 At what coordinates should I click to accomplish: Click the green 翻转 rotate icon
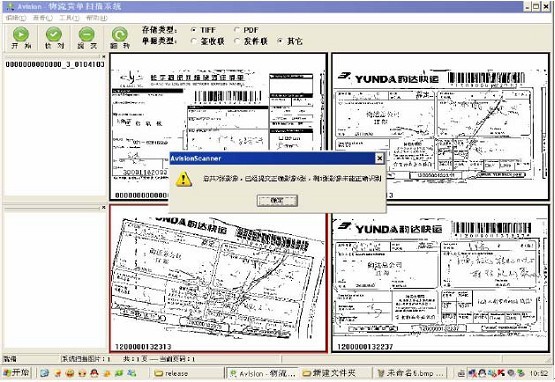120,35
